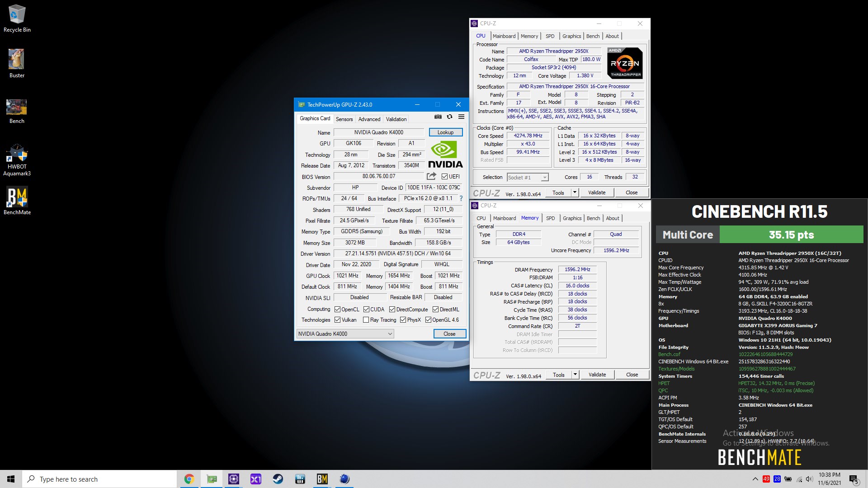868x488 pixels.
Task: Open the GPU-Z taskbar icon
Action: coord(212,479)
